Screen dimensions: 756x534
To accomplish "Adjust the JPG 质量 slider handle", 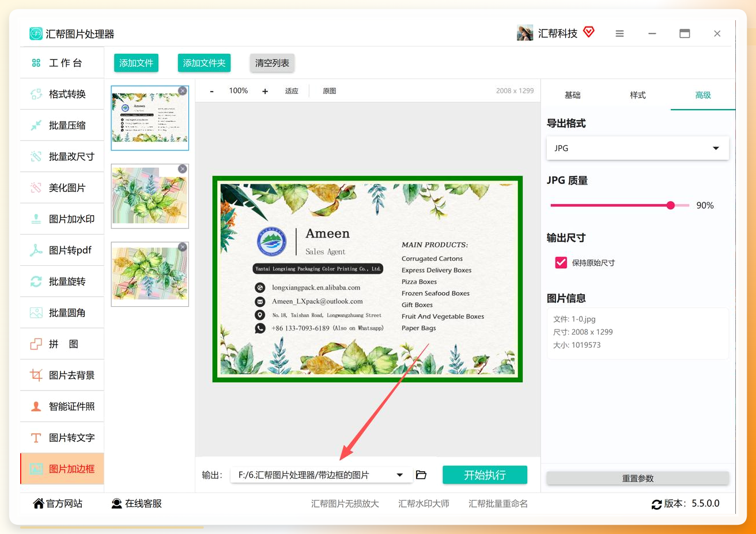I will (671, 205).
